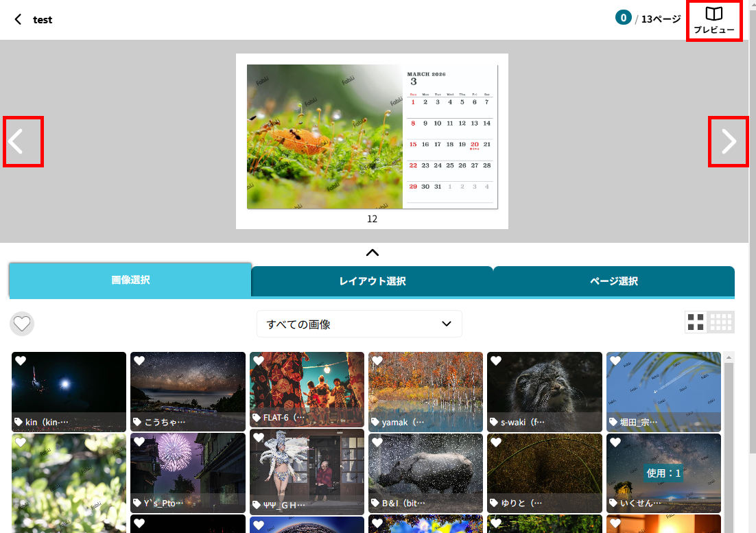Open the すべての画像 dropdown
Screen dimensions: 756x533
pos(359,324)
